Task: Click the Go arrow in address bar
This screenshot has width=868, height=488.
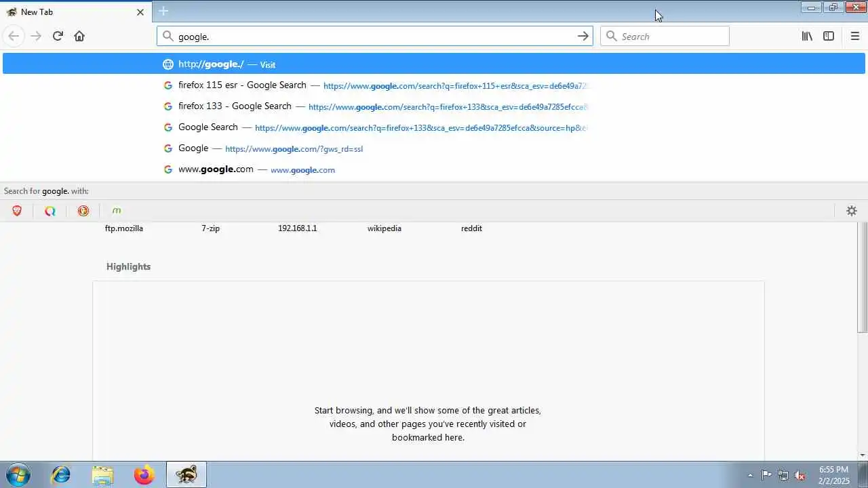Action: (583, 36)
